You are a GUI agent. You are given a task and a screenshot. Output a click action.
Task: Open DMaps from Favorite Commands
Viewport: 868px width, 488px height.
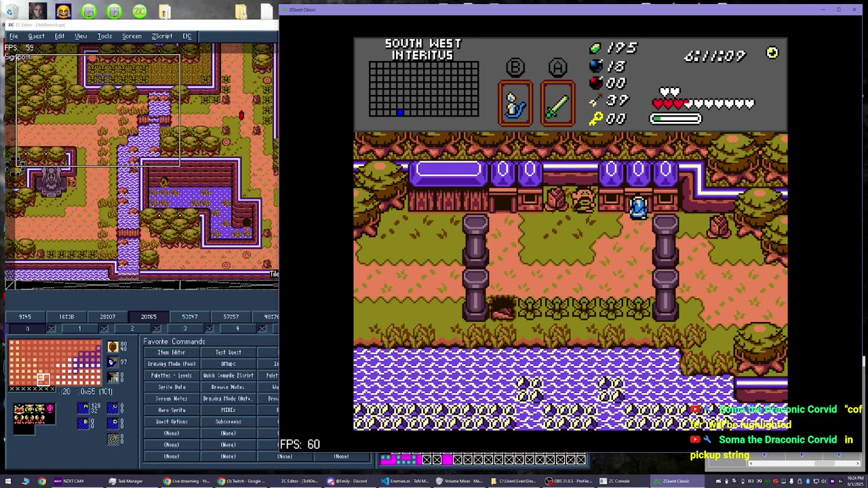pyautogui.click(x=228, y=364)
